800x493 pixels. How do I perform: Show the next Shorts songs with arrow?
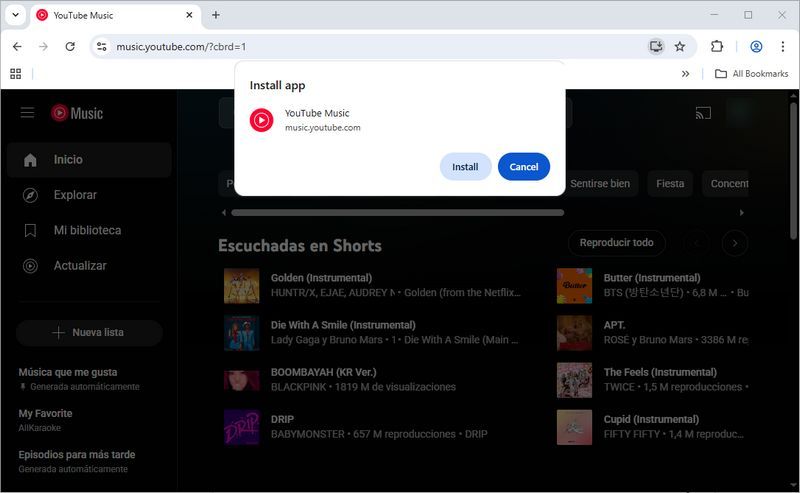coord(735,243)
